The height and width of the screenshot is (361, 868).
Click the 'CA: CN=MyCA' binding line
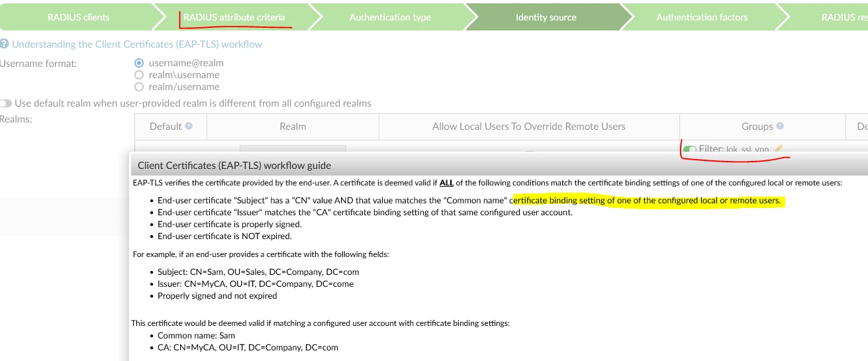click(248, 347)
